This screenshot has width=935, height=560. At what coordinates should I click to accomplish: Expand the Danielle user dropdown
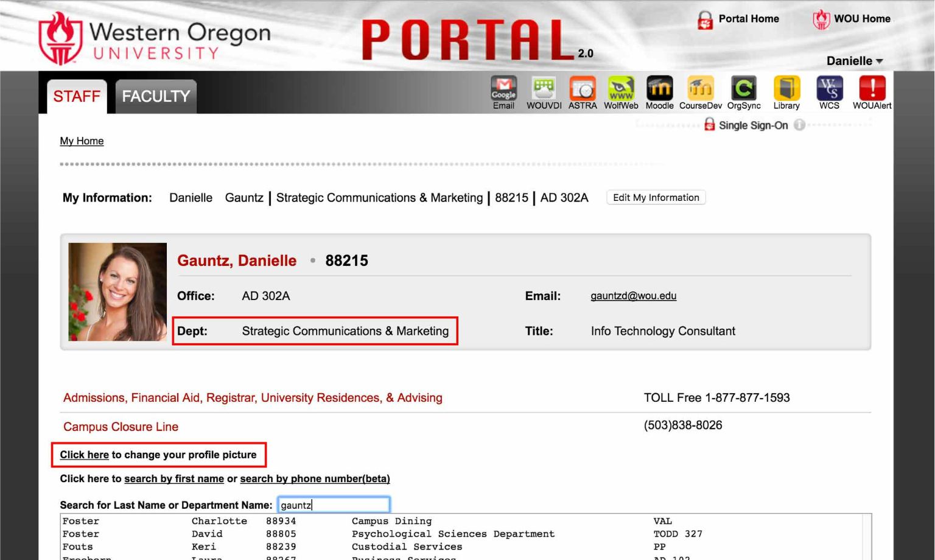coord(854,61)
